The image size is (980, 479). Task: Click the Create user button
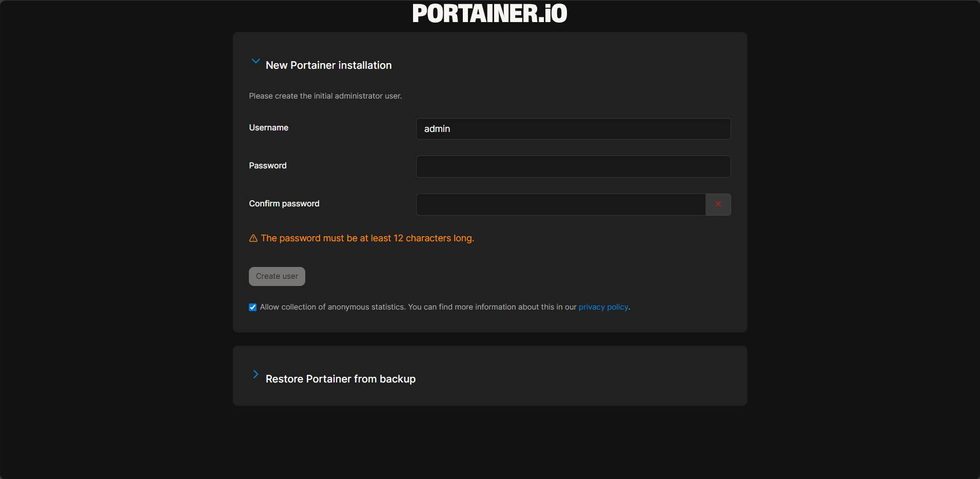click(x=277, y=276)
